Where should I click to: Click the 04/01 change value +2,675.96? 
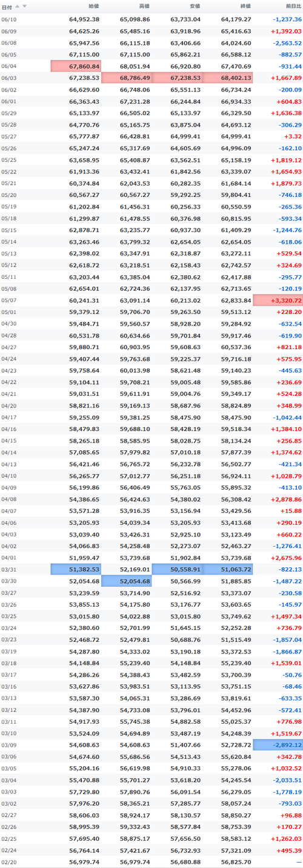(x=285, y=558)
